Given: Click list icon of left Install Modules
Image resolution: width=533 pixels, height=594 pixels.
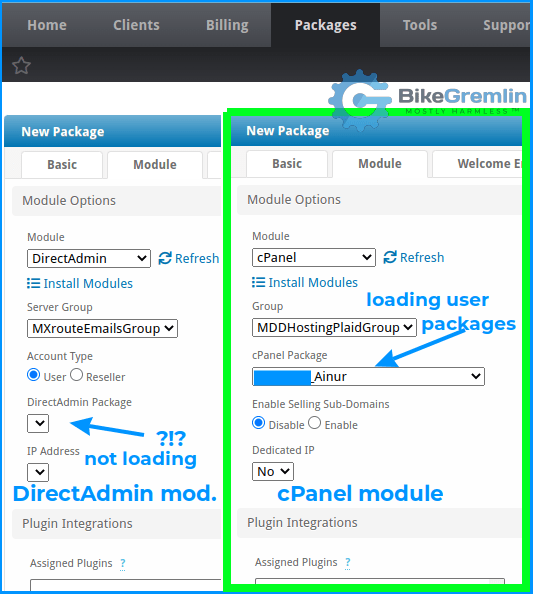Looking at the screenshot, I should pos(33,283).
